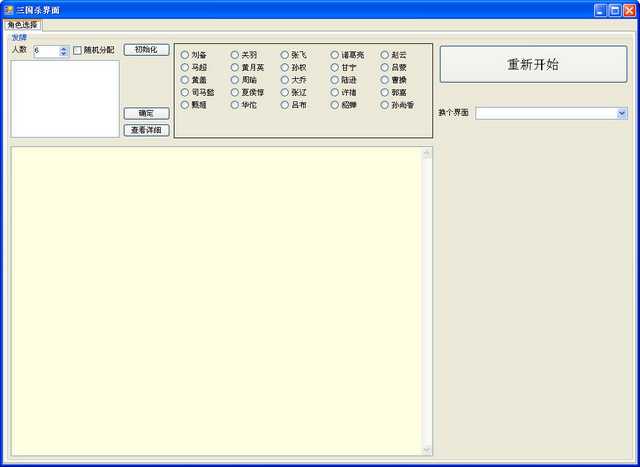This screenshot has height=467, width=640.
Task: Click the 查看详细 button
Action: (146, 130)
